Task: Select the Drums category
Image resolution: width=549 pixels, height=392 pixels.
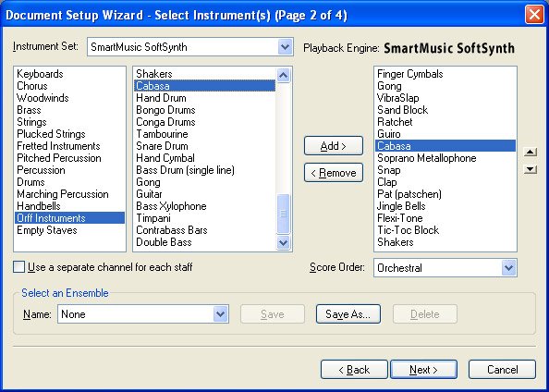Action: pyautogui.click(x=69, y=182)
